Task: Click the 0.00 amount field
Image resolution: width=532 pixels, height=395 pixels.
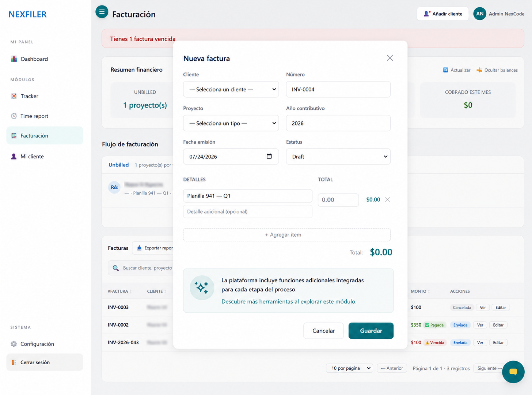Action: [338, 200]
